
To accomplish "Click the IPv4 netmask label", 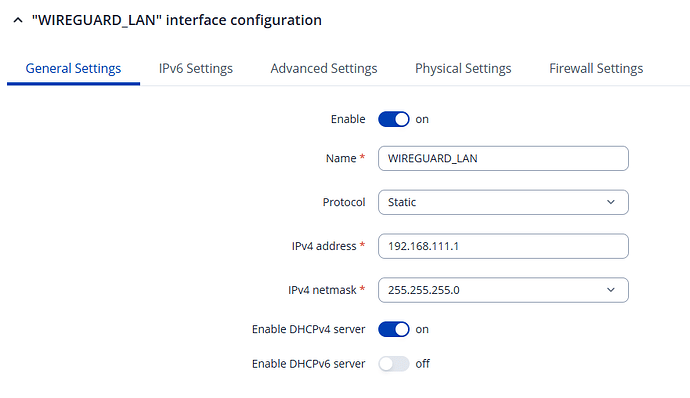I will pyautogui.click(x=322, y=290).
